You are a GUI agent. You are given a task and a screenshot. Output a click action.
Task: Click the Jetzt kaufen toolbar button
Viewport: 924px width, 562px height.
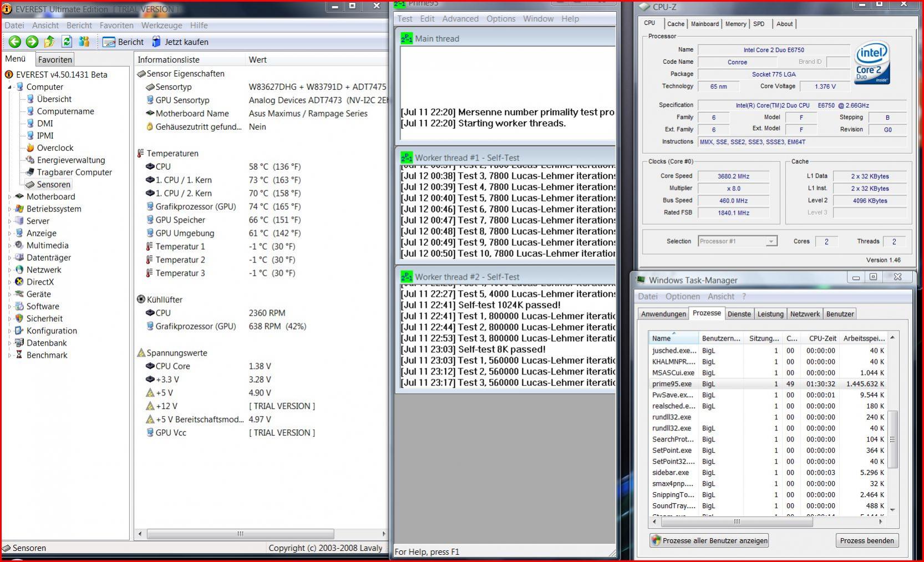[x=180, y=42]
